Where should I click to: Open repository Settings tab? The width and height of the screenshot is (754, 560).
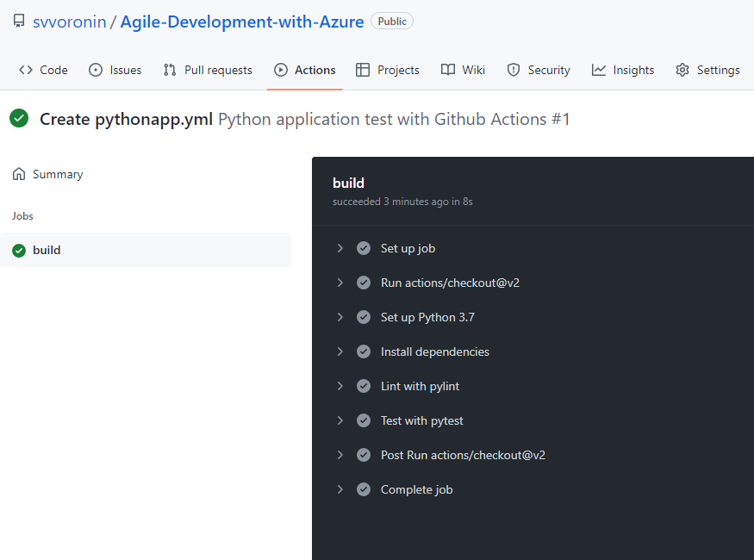click(x=707, y=70)
